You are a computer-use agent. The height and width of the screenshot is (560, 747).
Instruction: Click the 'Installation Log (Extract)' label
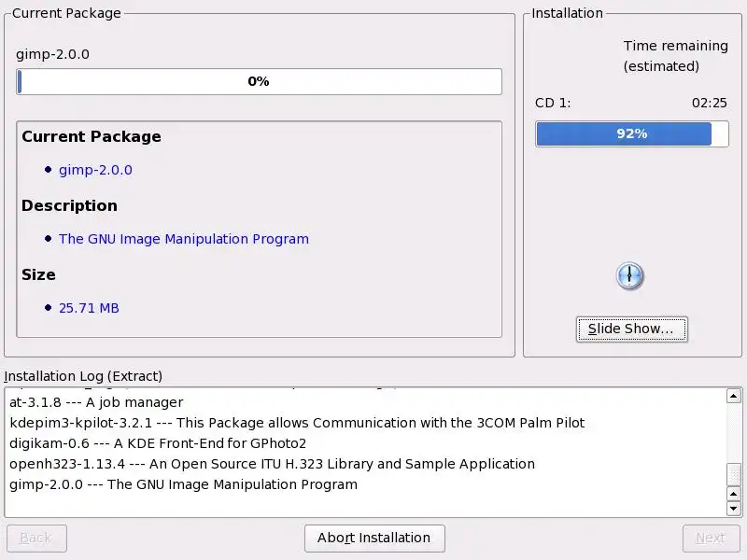click(x=83, y=376)
